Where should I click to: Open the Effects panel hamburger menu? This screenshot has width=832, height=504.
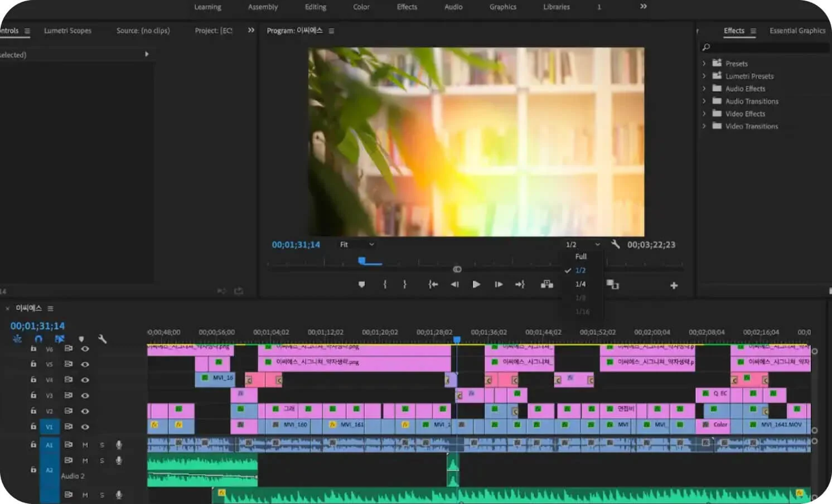(753, 31)
